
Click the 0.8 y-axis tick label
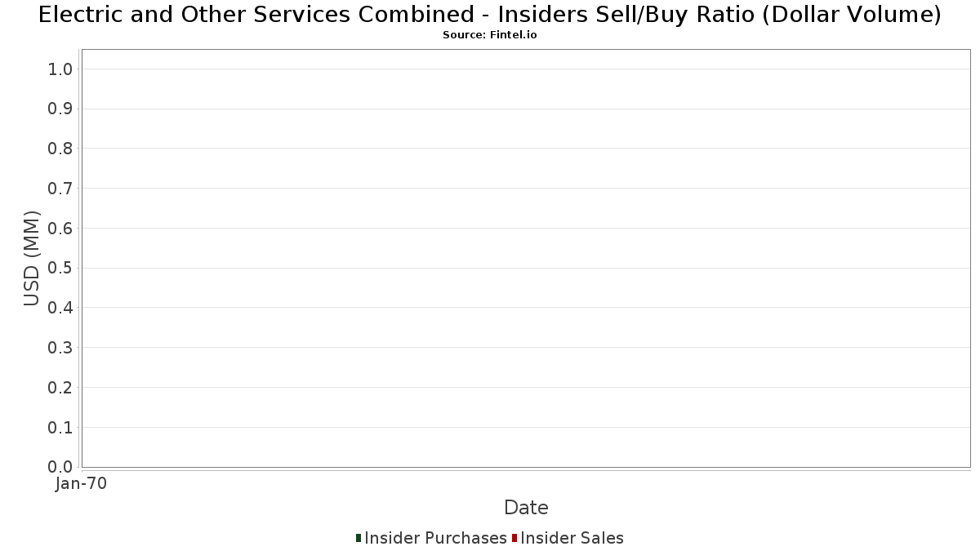point(61,149)
